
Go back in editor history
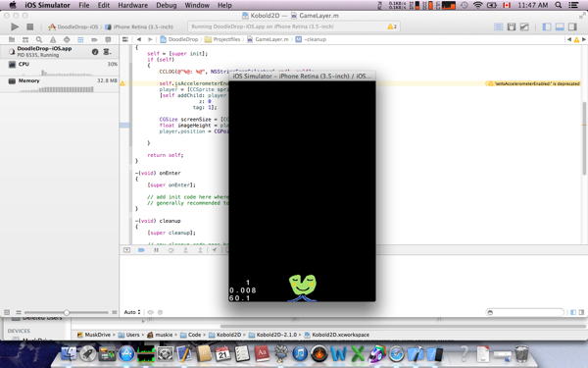(139, 39)
